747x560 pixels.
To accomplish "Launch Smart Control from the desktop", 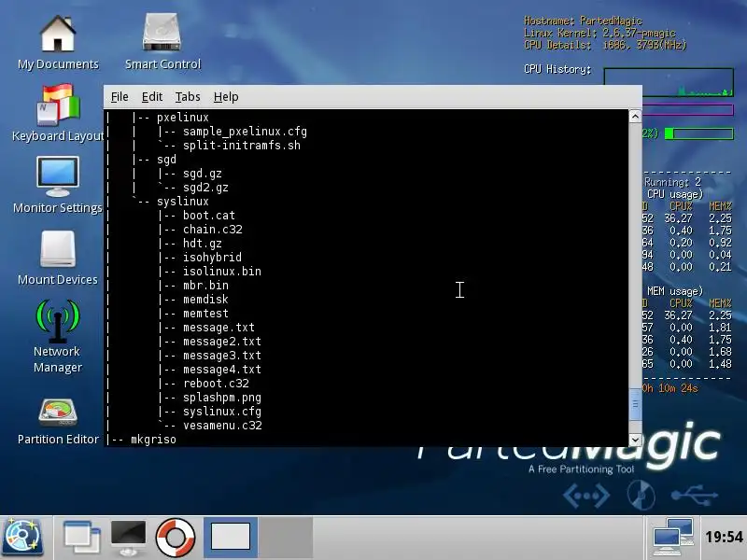I will [162, 42].
